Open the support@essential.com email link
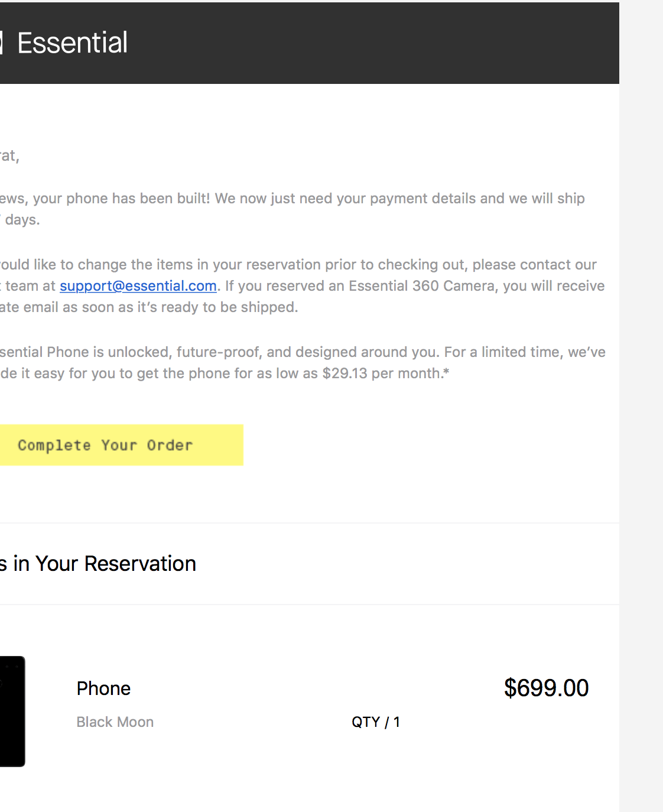Image resolution: width=663 pixels, height=812 pixels. click(x=138, y=286)
